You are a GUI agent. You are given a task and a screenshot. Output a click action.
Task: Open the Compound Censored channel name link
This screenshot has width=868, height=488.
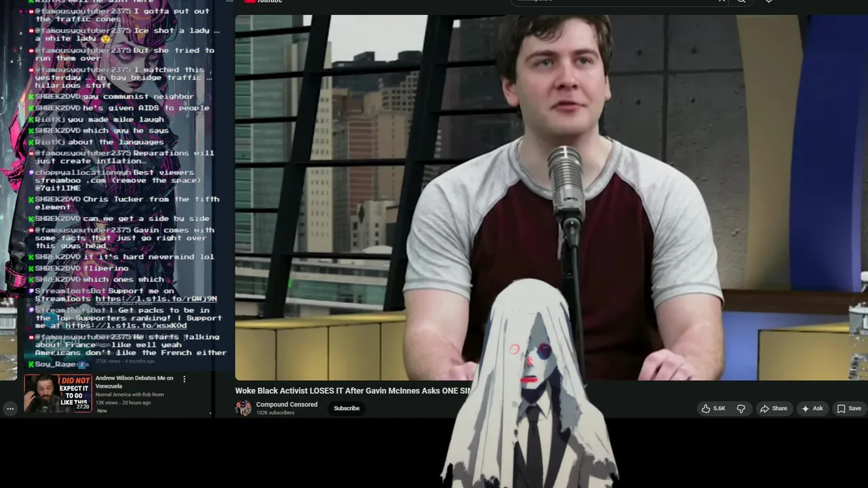(287, 405)
